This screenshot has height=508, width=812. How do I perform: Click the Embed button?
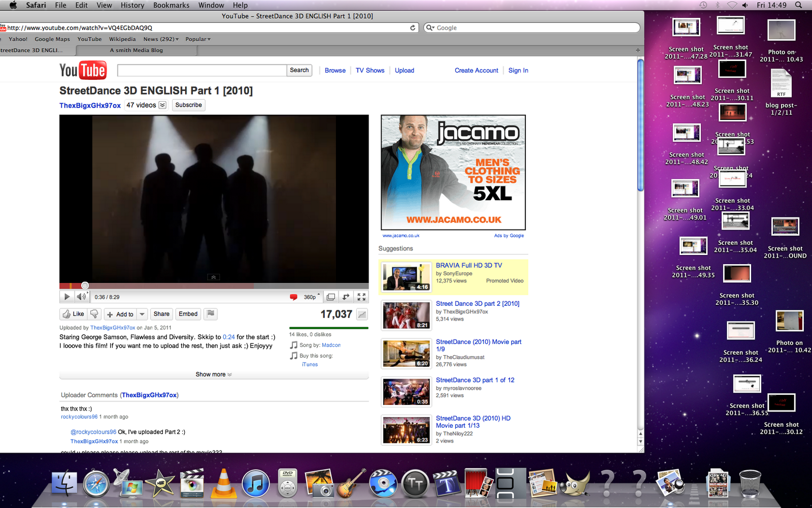point(188,314)
